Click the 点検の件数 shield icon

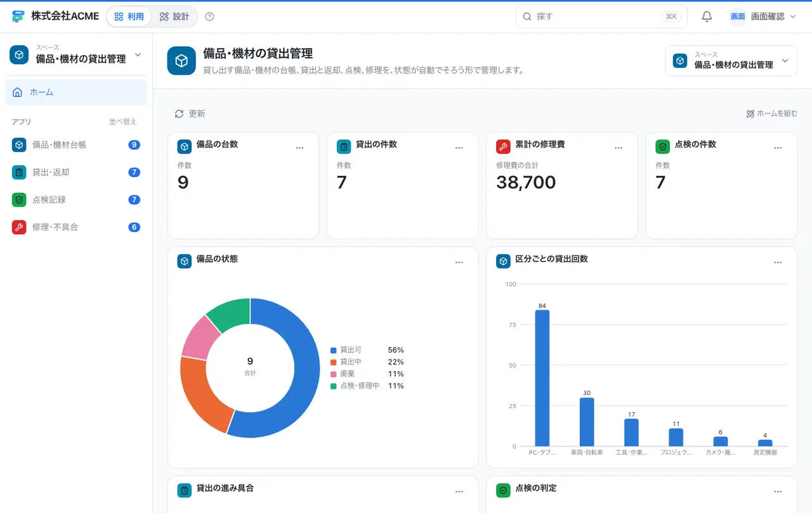662,147
